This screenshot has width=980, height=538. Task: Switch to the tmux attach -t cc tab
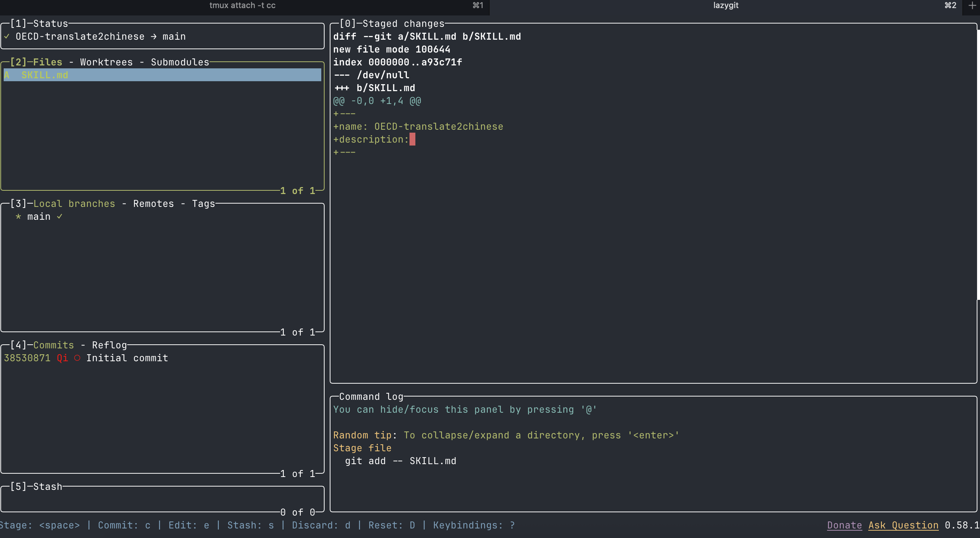pyautogui.click(x=242, y=5)
